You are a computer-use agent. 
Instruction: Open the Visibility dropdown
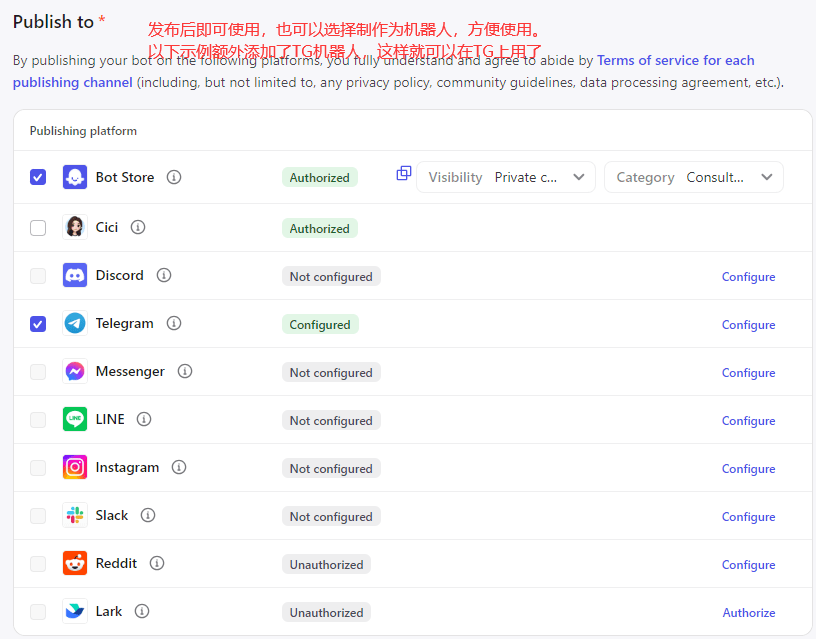[506, 177]
